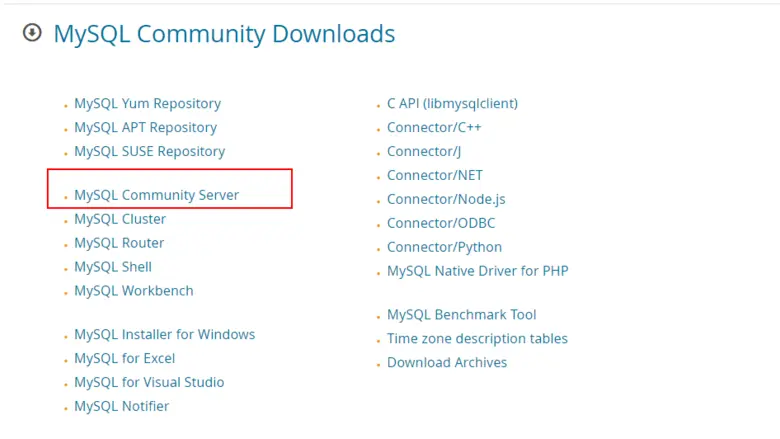The image size is (780, 439).
Task: Select MySQL Community Server link
Action: coord(157,195)
